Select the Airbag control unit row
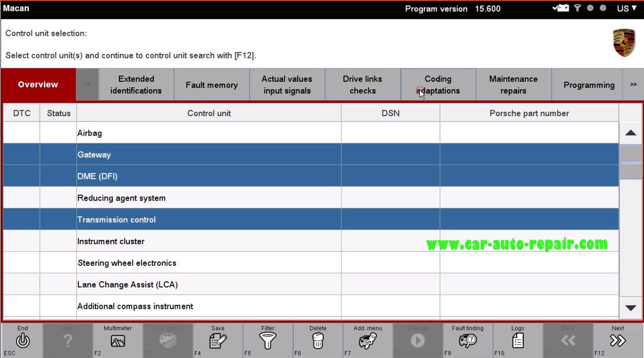This screenshot has height=358, width=644. 209,133
